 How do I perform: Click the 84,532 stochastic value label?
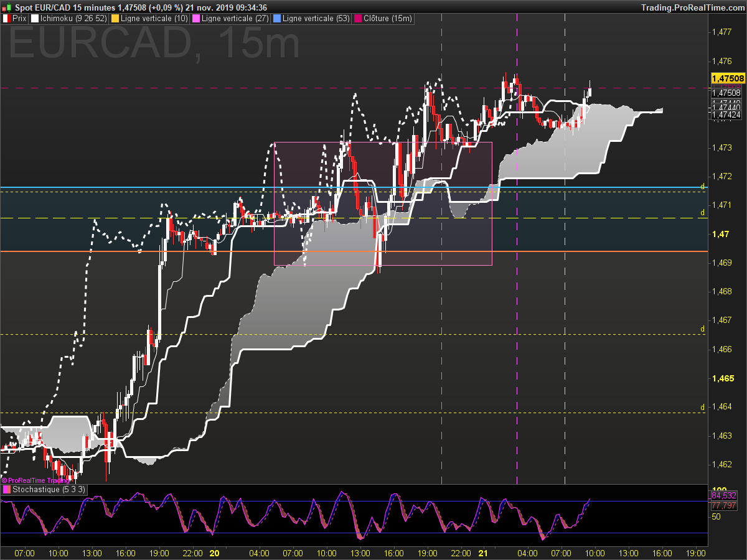click(x=724, y=496)
